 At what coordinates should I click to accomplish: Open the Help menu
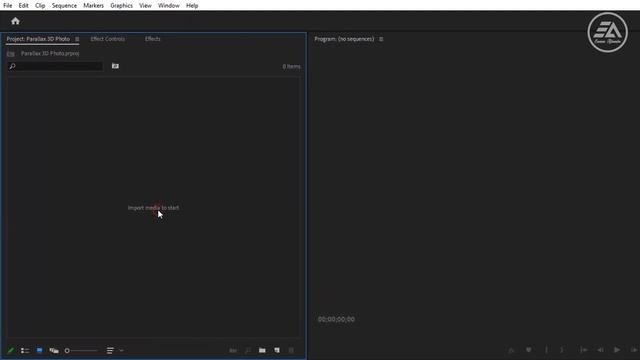click(192, 6)
